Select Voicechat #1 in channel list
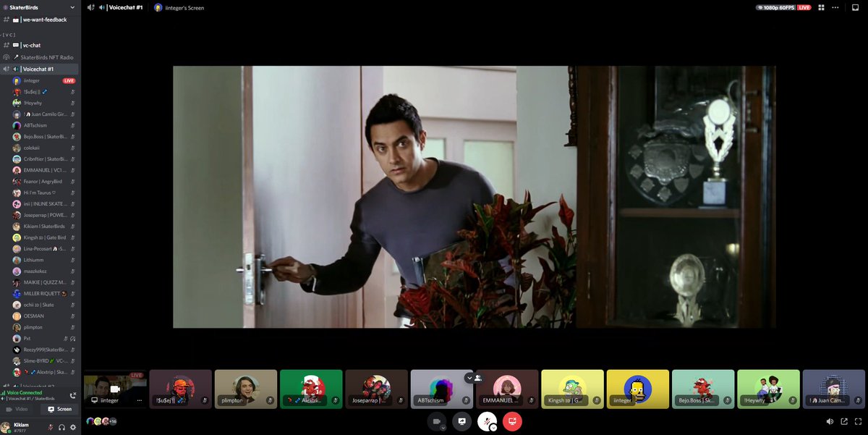The image size is (868, 435). (40, 69)
